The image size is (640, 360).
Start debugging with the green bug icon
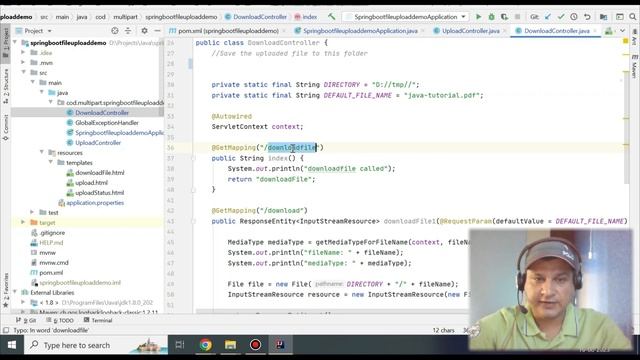[491, 17]
